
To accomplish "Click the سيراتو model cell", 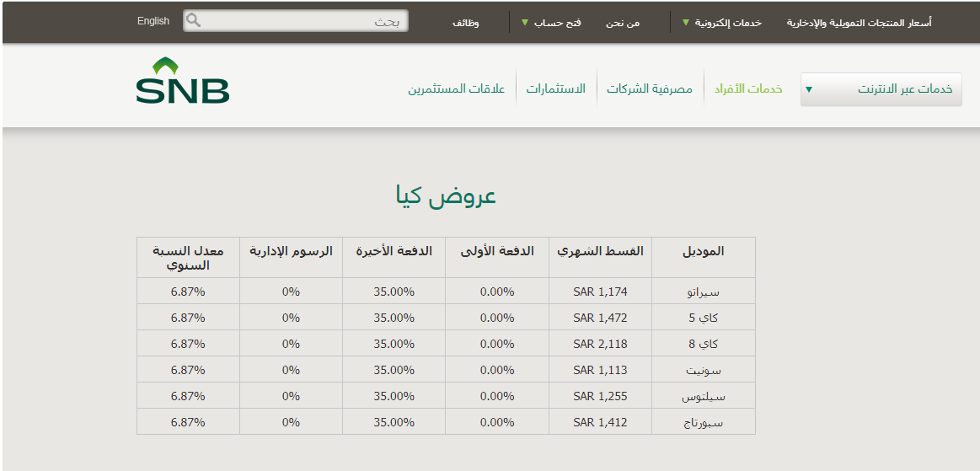I will pos(703,292).
